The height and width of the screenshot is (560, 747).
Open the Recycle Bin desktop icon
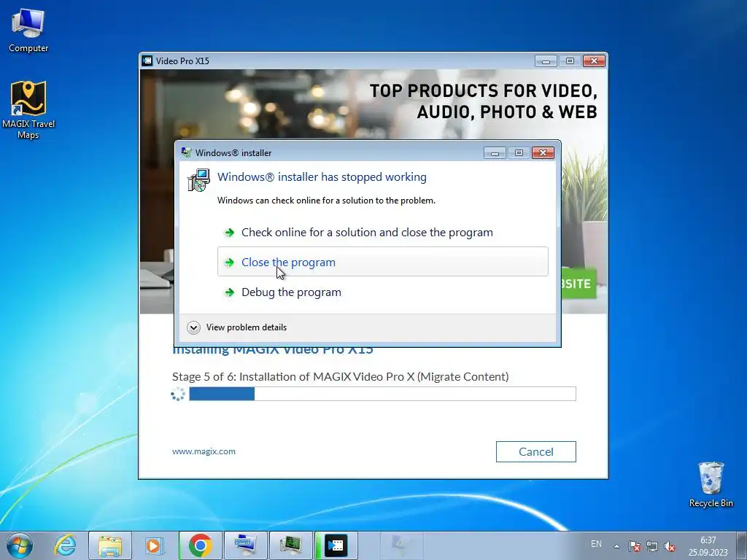point(711,484)
